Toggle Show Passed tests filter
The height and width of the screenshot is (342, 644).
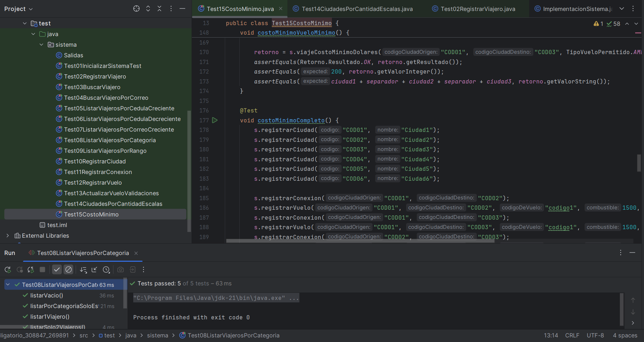(57, 269)
